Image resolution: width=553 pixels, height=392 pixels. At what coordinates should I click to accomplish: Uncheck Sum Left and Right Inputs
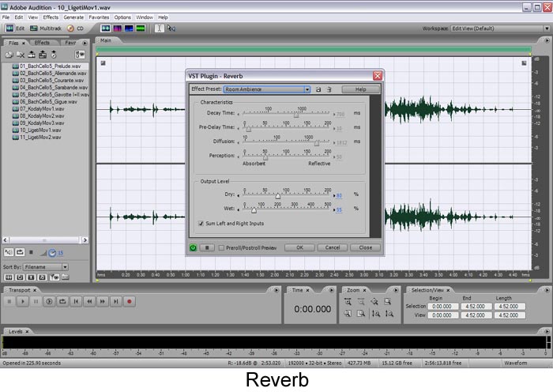(x=201, y=224)
